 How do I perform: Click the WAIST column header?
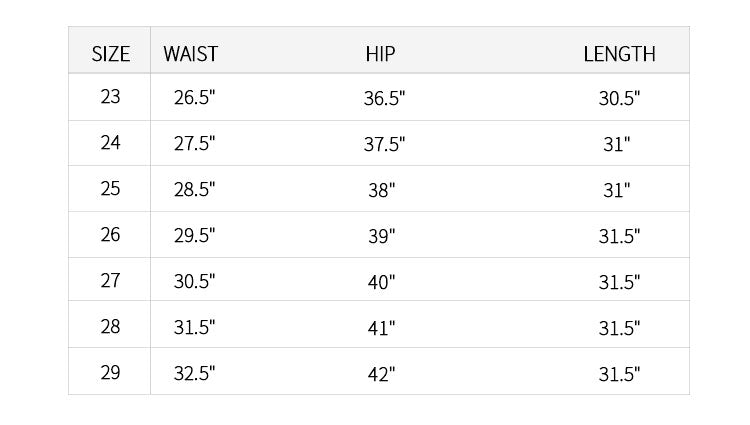190,54
